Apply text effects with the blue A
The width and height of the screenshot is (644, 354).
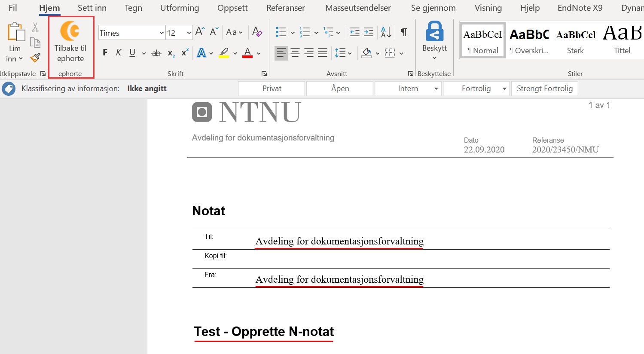[x=201, y=53]
